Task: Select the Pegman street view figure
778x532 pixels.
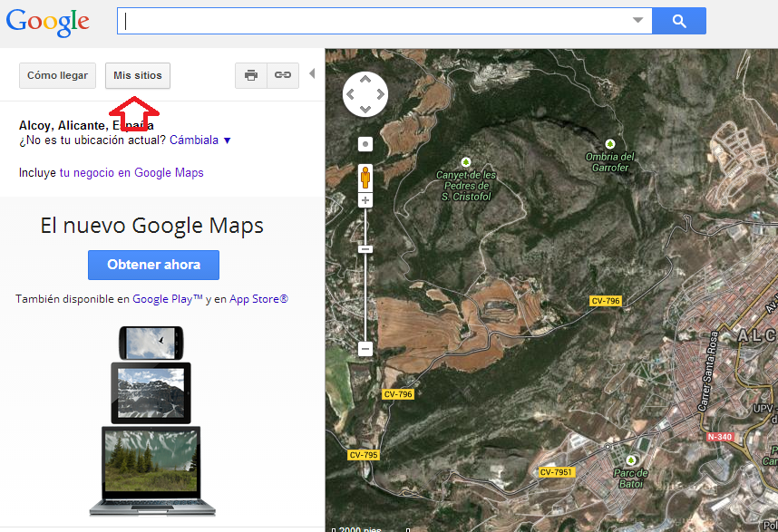Action: coord(365,178)
